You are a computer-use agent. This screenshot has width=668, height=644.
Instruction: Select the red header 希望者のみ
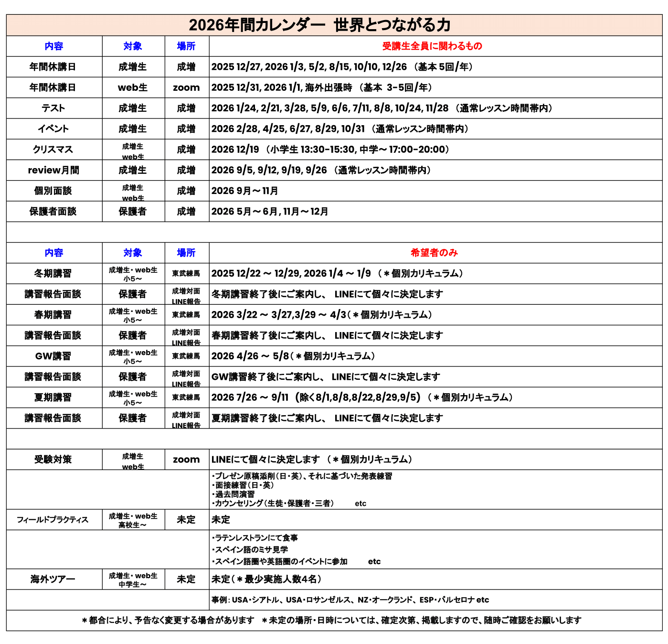pos(434,253)
